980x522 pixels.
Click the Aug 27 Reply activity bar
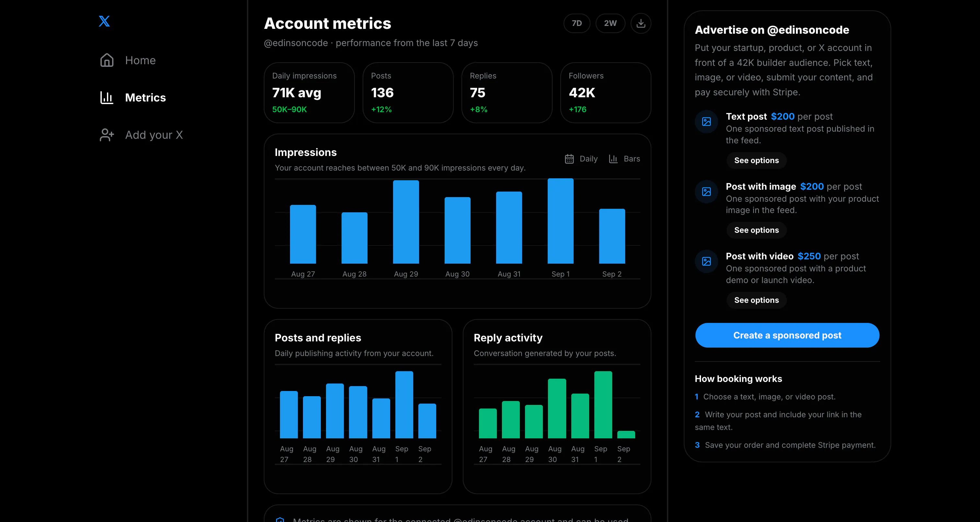pos(488,423)
